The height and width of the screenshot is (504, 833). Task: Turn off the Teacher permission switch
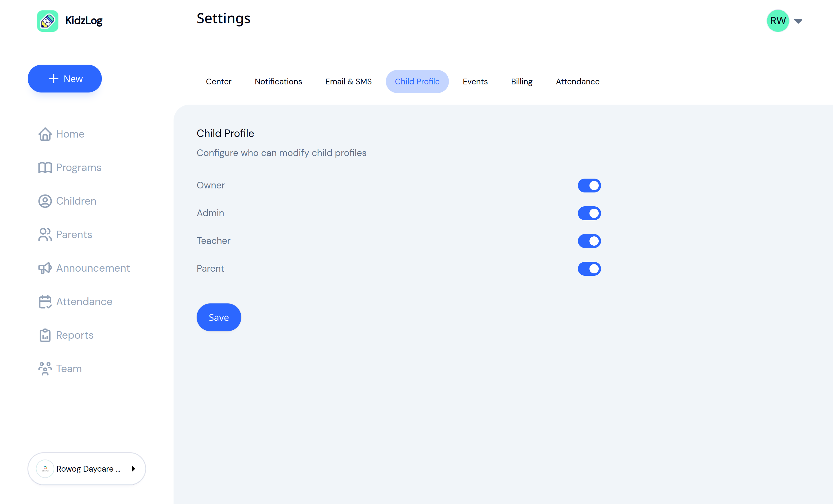[x=589, y=241]
